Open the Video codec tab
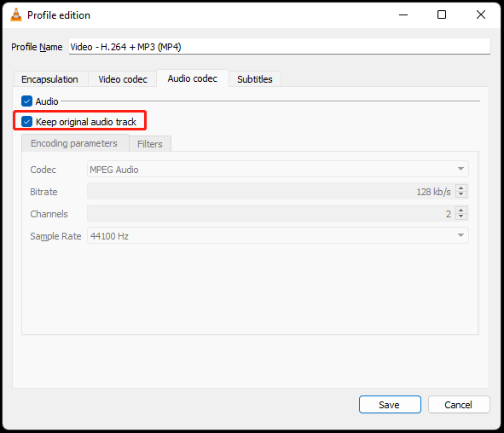504x433 pixels. pyautogui.click(x=123, y=79)
